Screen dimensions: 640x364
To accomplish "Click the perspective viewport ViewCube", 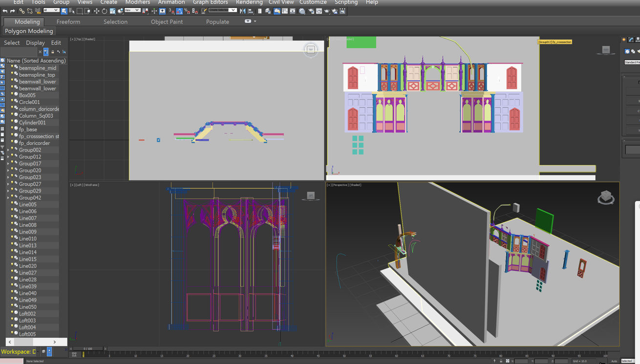I will [x=606, y=197].
